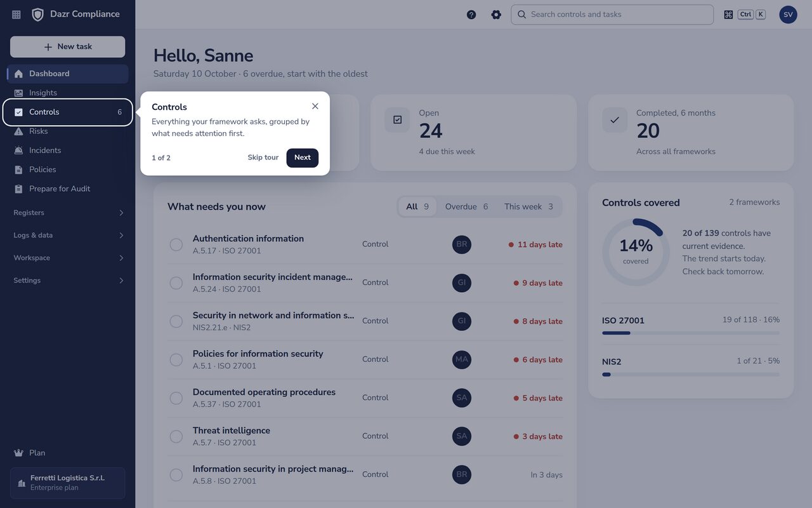
Task: Click the ISO 27001 progress bar
Action: (691, 333)
